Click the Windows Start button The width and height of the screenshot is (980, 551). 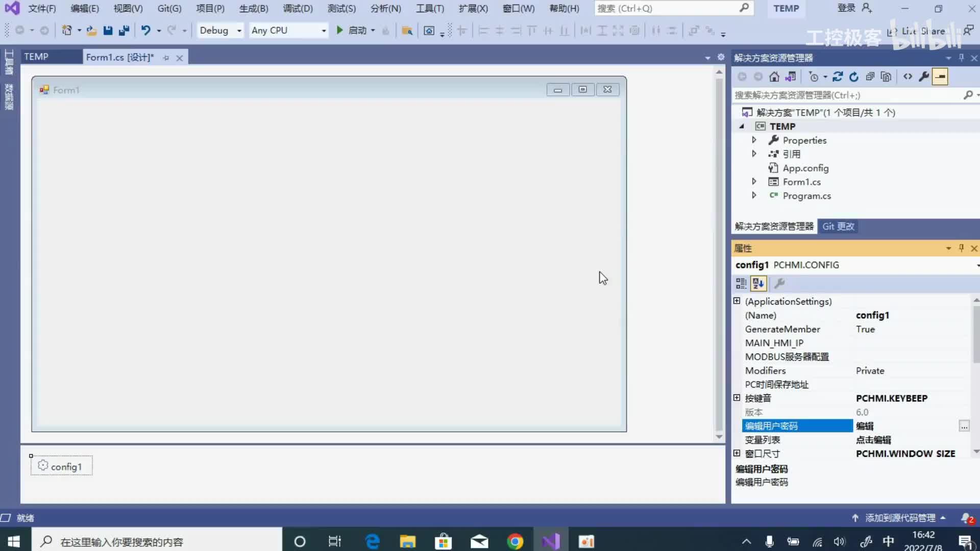click(x=14, y=541)
